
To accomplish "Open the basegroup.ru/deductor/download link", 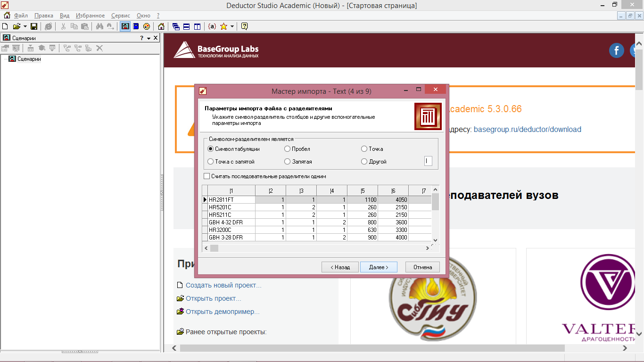I will point(528,129).
